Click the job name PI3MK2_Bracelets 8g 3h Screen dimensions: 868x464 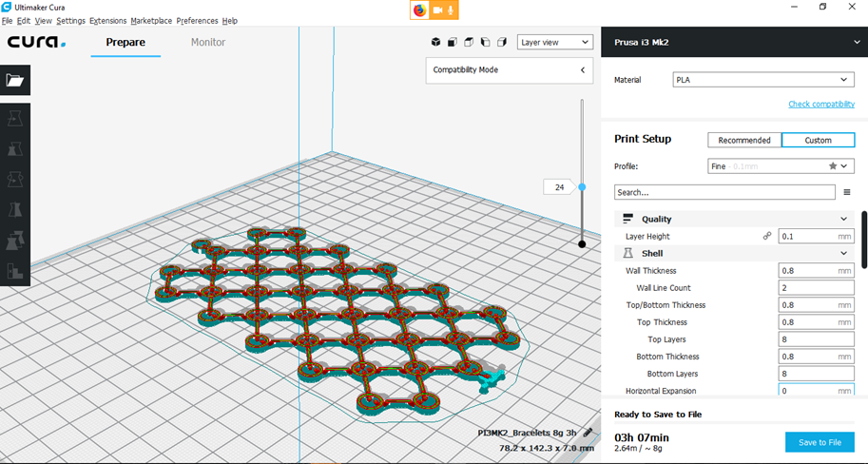(527, 433)
